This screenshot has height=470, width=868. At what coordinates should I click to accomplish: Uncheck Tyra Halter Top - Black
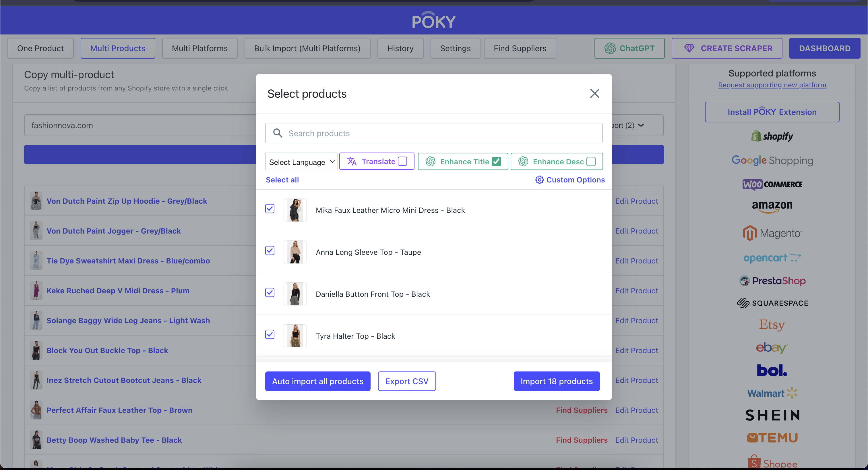tap(270, 334)
